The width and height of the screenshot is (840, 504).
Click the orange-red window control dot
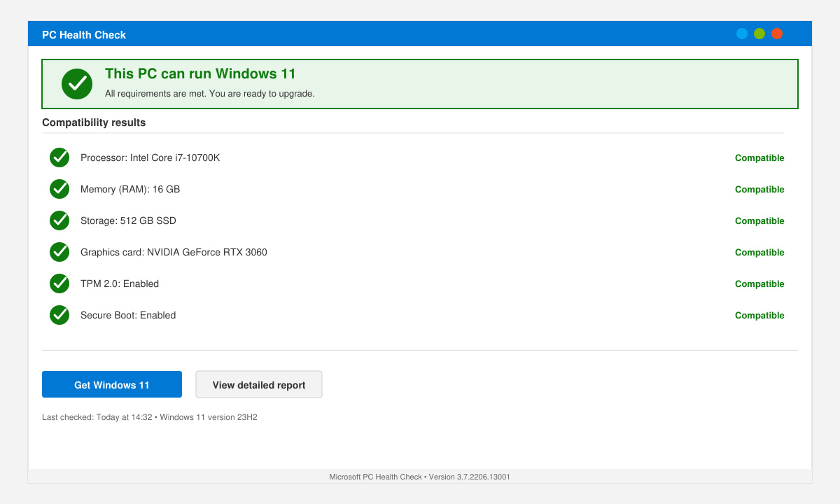tap(777, 34)
